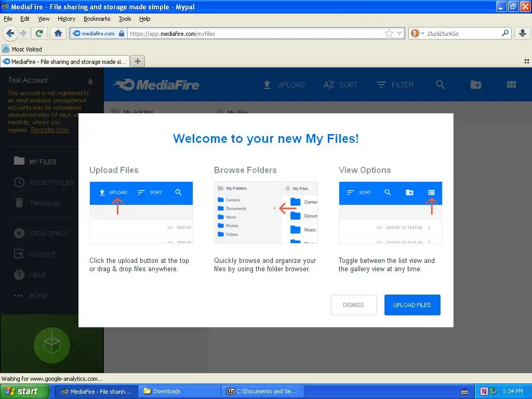This screenshot has width=532, height=399.
Task: Open the Edit menu
Action: [x=25, y=19]
